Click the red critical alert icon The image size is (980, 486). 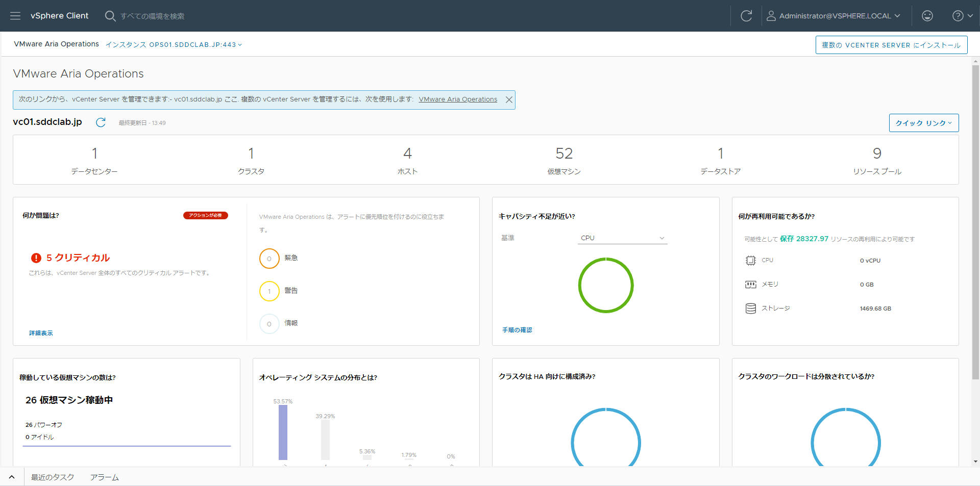pyautogui.click(x=36, y=258)
